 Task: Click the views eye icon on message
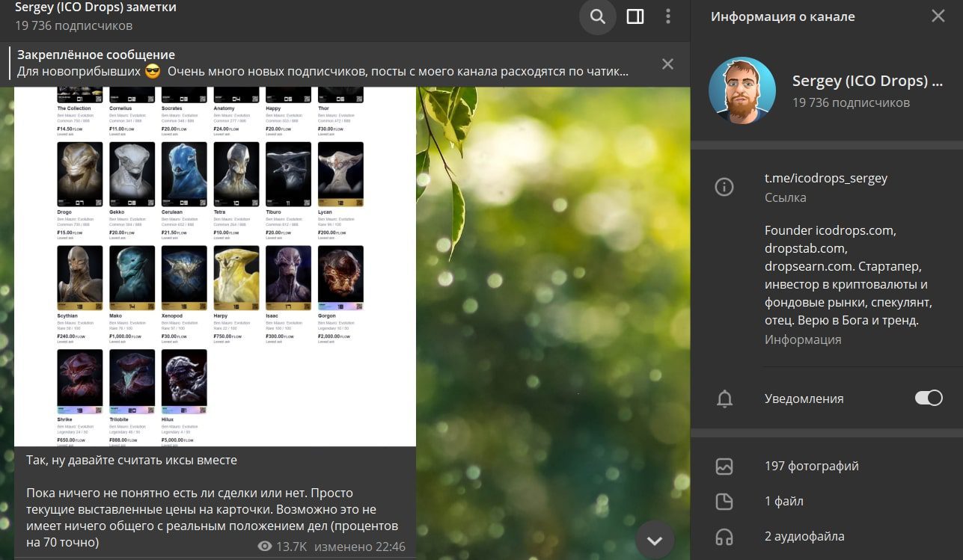pos(264,547)
